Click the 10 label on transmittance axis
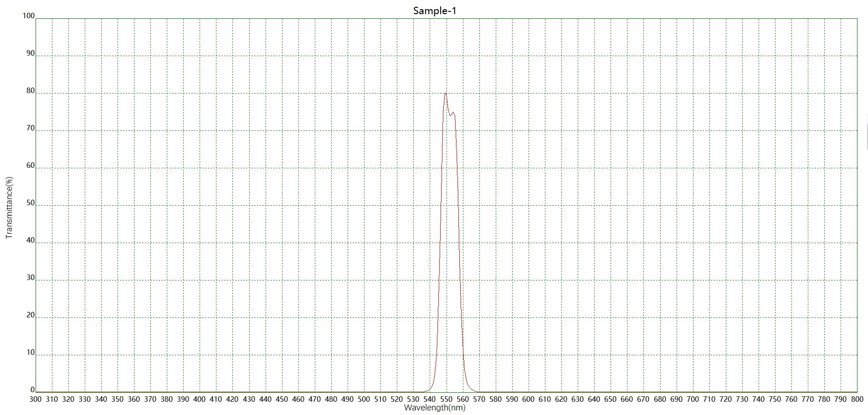 coord(30,353)
